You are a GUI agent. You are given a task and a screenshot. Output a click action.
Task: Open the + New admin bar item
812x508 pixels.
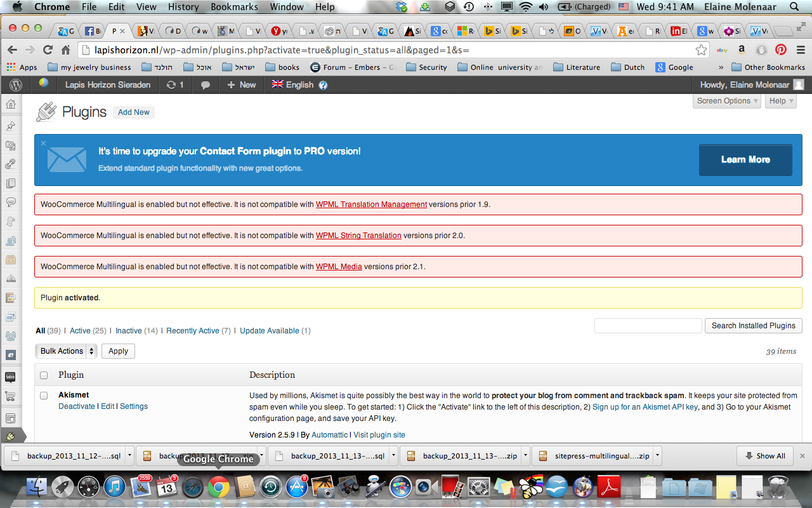[x=242, y=84]
